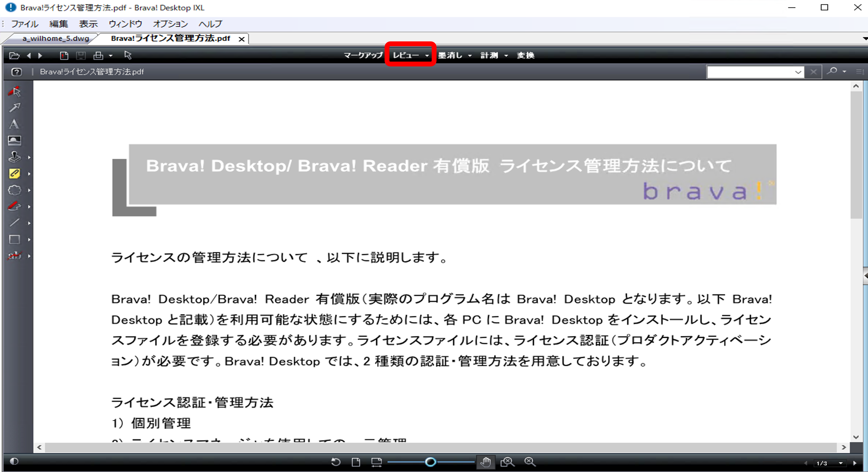Expand the collapsed side panel on right edge

click(x=866, y=276)
